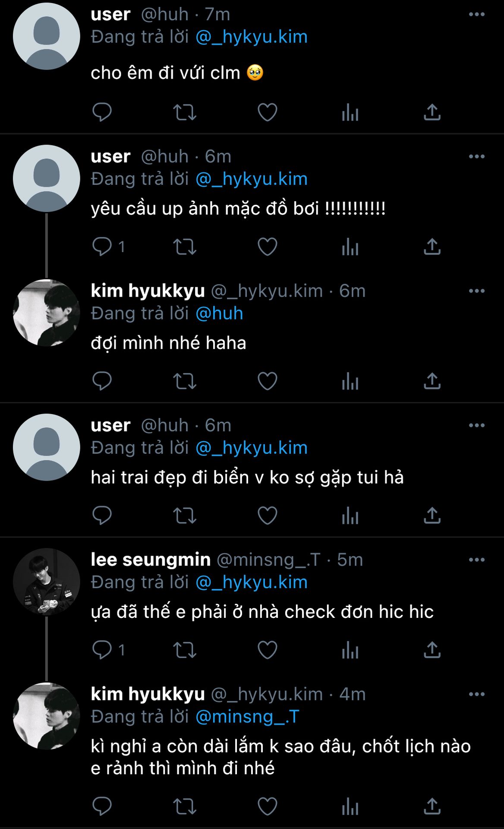
Task: Open more options on the first tweet
Action: pos(476,15)
